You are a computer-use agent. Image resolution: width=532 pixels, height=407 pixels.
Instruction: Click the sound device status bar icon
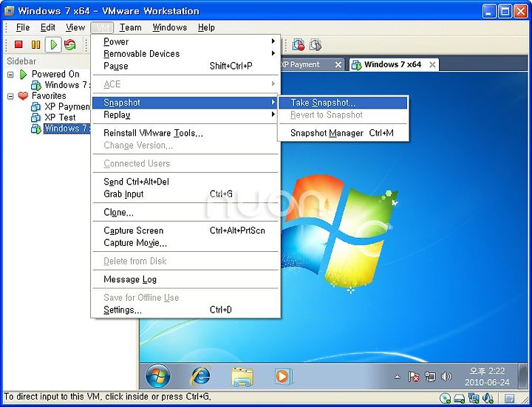pyautogui.click(x=488, y=398)
